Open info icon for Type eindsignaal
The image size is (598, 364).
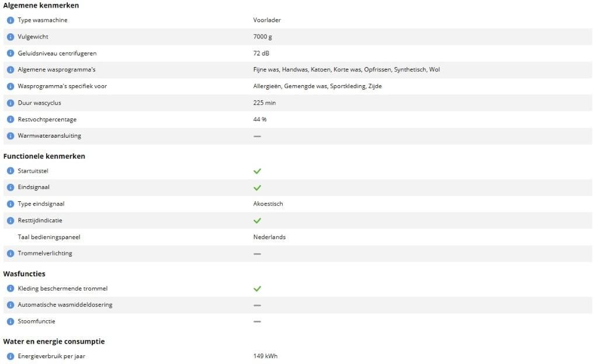tap(11, 204)
